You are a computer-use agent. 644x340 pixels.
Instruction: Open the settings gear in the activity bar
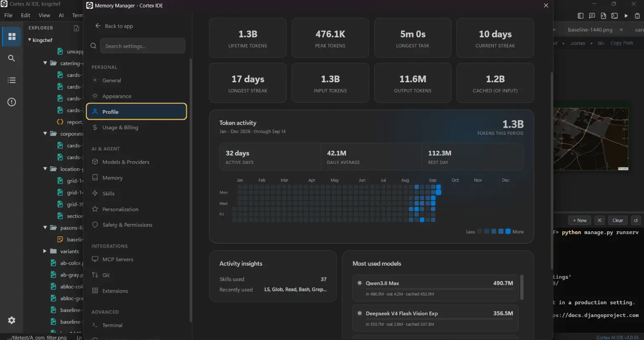(x=12, y=320)
